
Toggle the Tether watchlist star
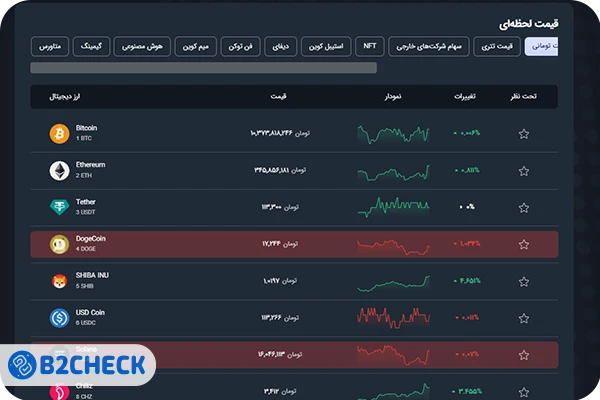[524, 207]
